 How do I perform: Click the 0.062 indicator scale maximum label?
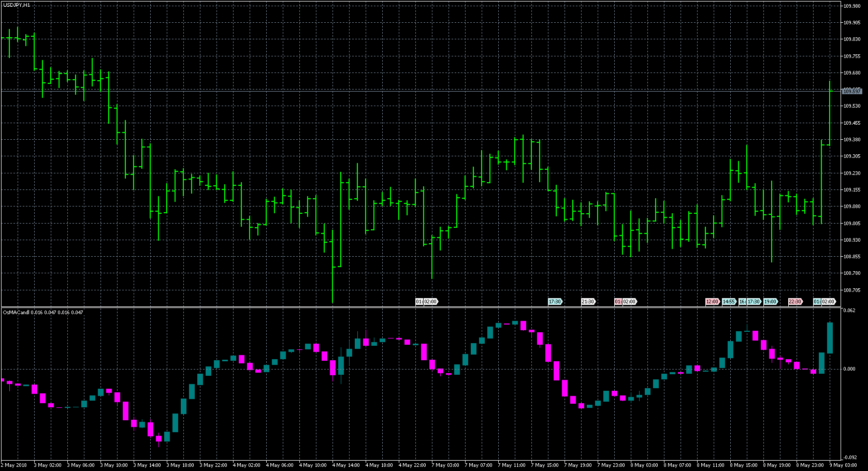click(849, 311)
